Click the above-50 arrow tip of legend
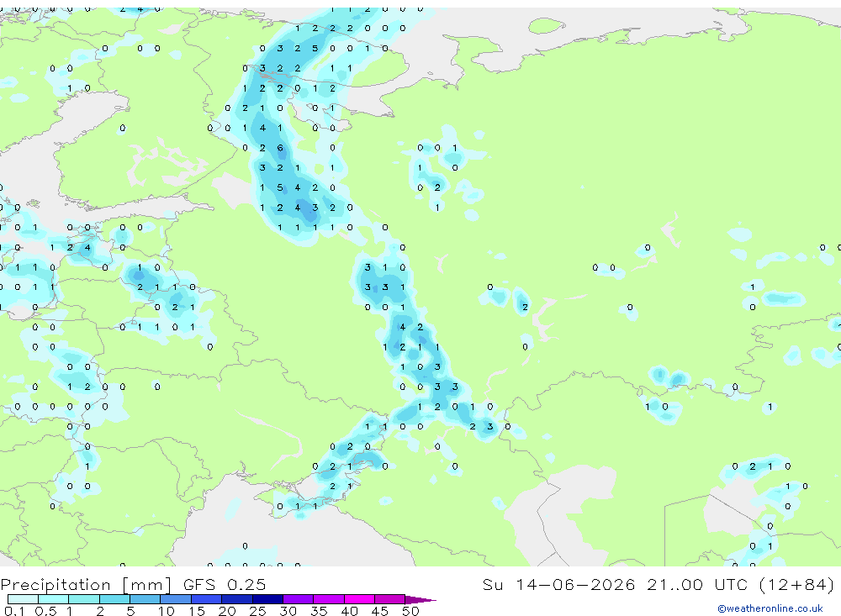Image resolution: width=841 pixels, height=616 pixels. point(420,599)
